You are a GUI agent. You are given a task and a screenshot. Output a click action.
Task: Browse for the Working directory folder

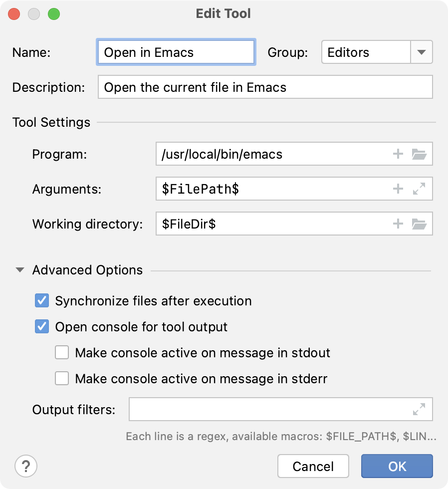pos(420,224)
